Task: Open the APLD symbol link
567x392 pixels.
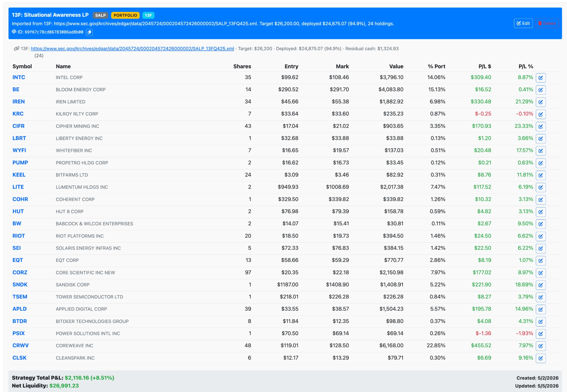Action: pos(20,309)
